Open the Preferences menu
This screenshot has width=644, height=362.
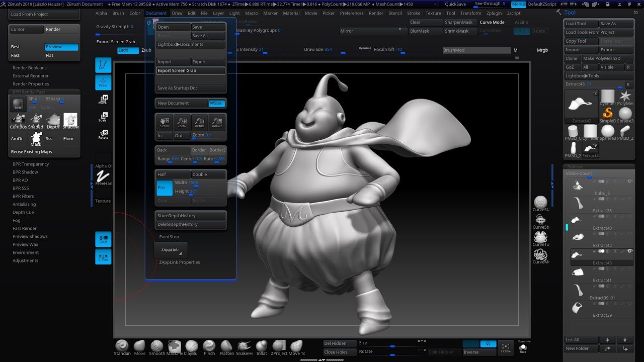[x=352, y=14]
